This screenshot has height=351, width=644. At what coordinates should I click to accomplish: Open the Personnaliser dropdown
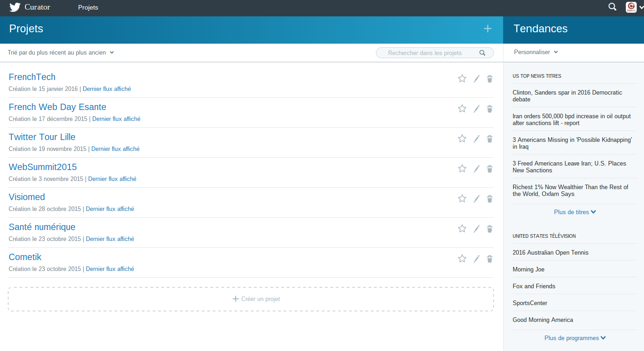point(536,52)
